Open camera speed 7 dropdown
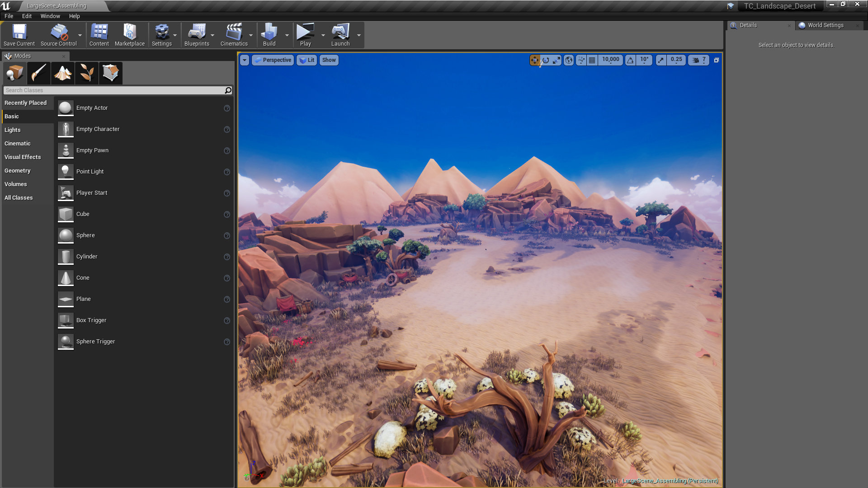 pos(699,60)
